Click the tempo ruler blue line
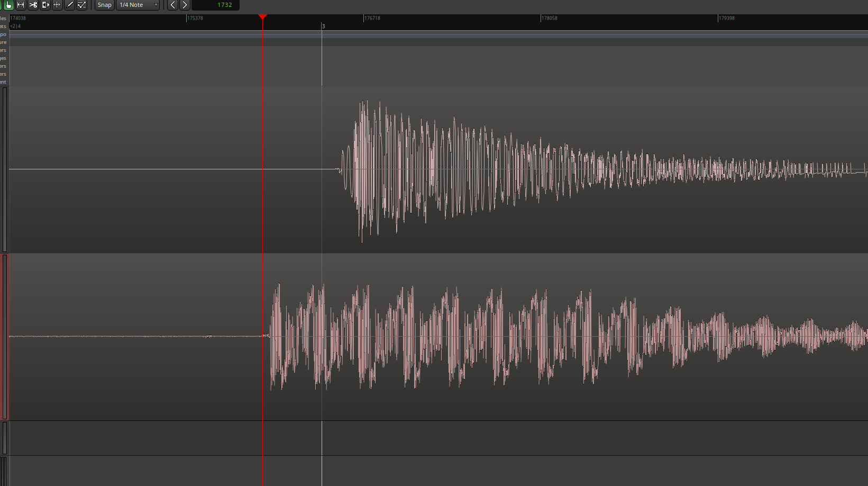The height and width of the screenshot is (486, 868). [423, 34]
